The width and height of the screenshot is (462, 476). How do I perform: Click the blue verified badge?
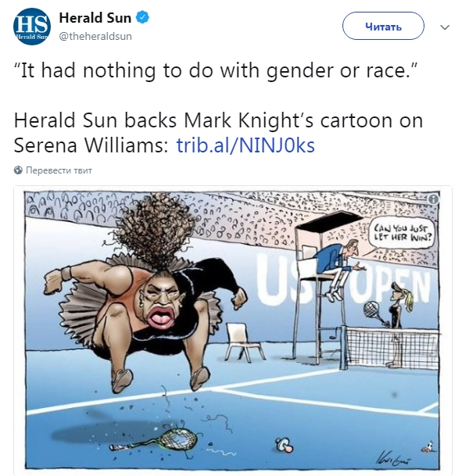point(142,17)
